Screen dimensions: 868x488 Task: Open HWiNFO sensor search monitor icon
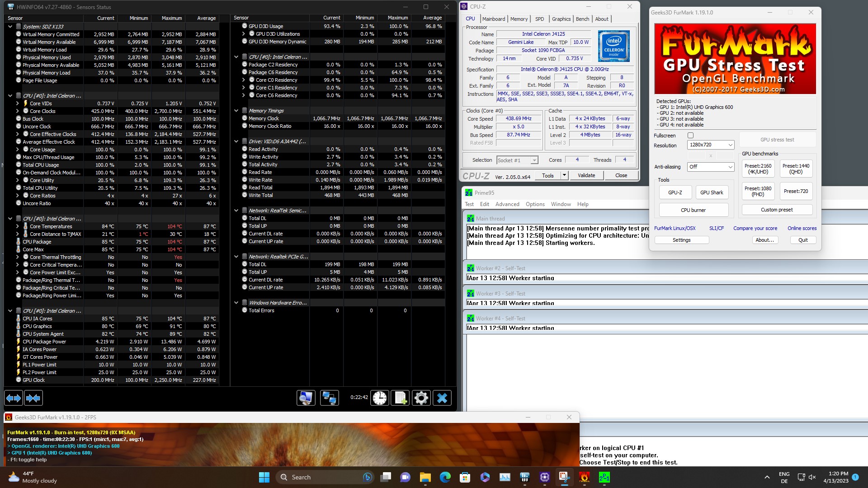tap(306, 398)
